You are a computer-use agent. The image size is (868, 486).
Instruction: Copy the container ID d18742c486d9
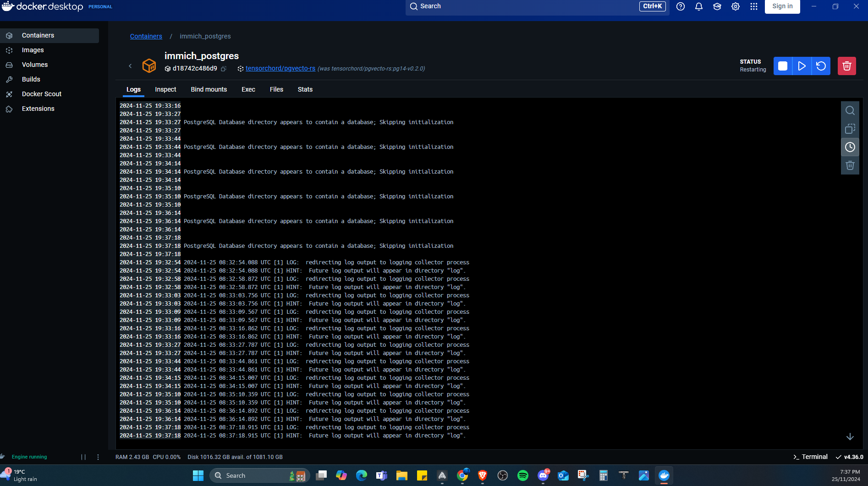click(x=224, y=69)
